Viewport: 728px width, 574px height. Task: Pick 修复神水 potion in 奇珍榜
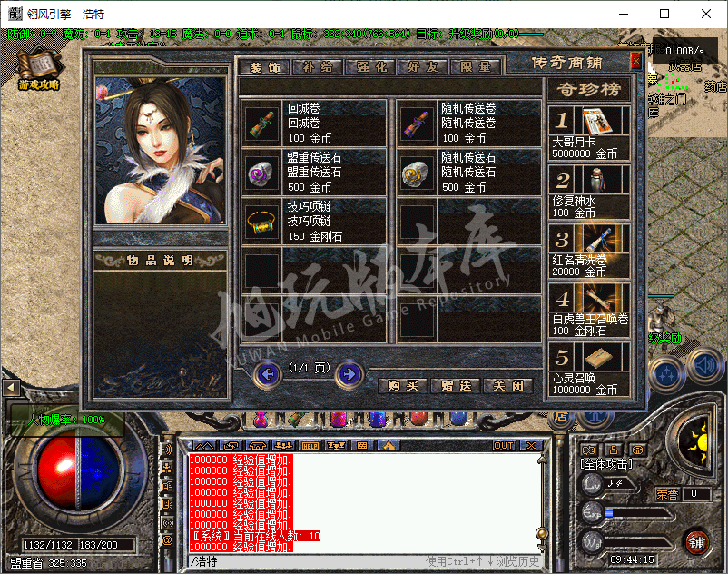[x=589, y=193]
